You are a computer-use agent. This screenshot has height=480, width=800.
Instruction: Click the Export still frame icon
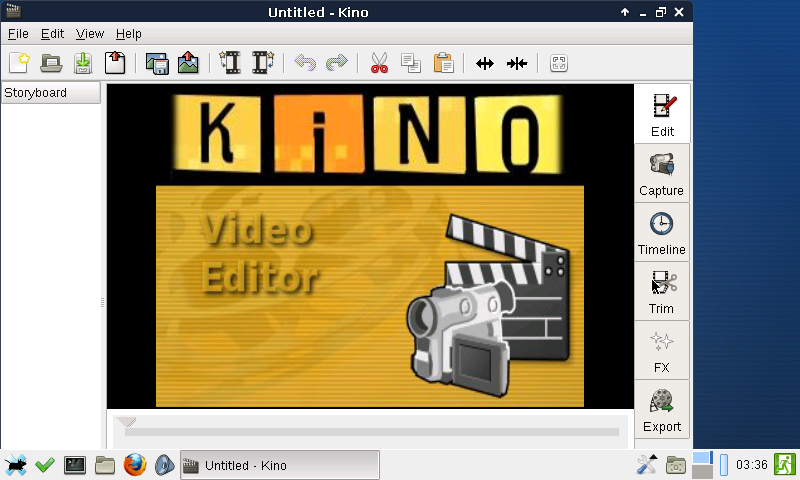(188, 63)
